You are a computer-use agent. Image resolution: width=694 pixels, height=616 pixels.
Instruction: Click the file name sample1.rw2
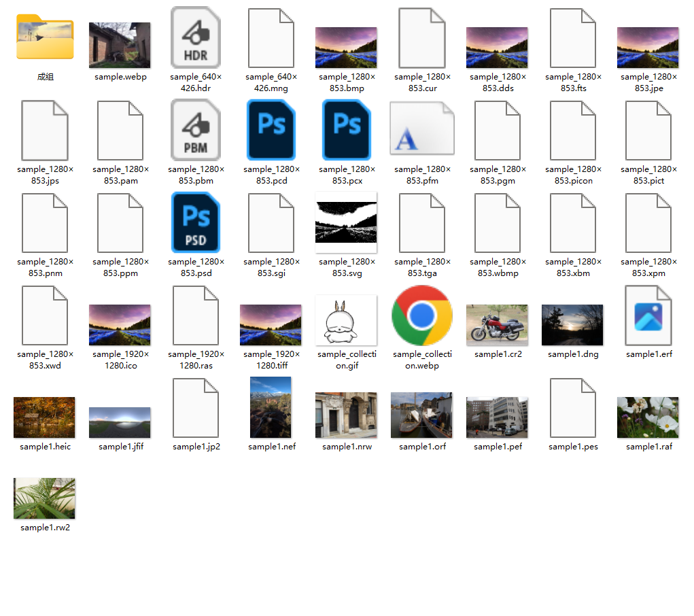point(45,528)
